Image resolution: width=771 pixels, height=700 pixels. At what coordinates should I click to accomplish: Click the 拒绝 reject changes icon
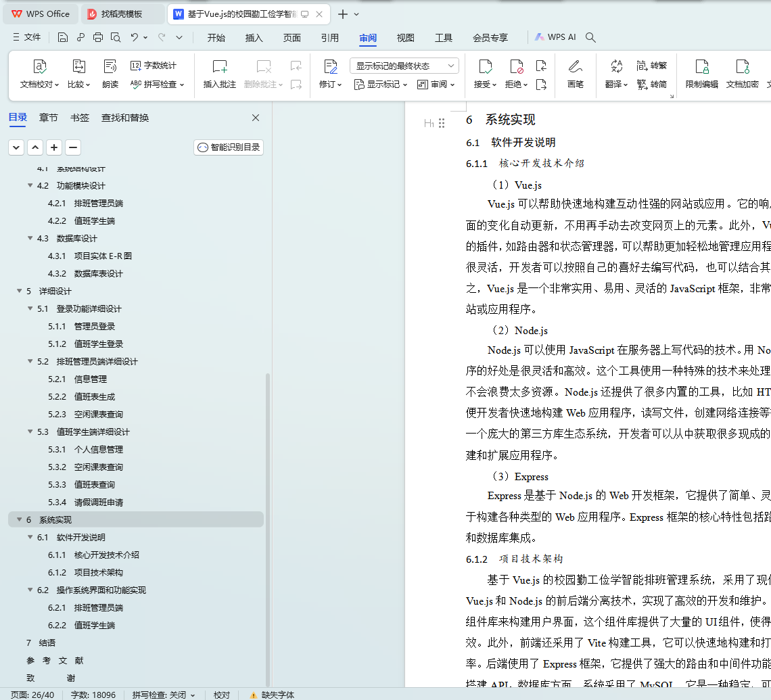point(516,66)
